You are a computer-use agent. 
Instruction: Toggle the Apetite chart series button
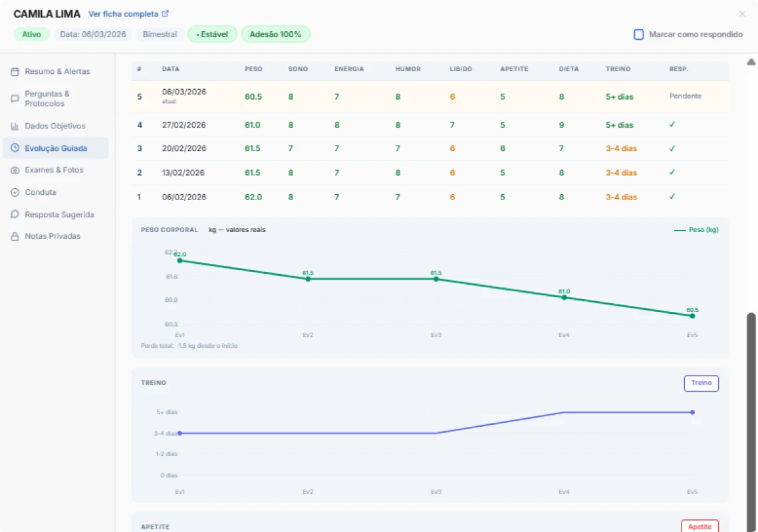[x=699, y=526]
